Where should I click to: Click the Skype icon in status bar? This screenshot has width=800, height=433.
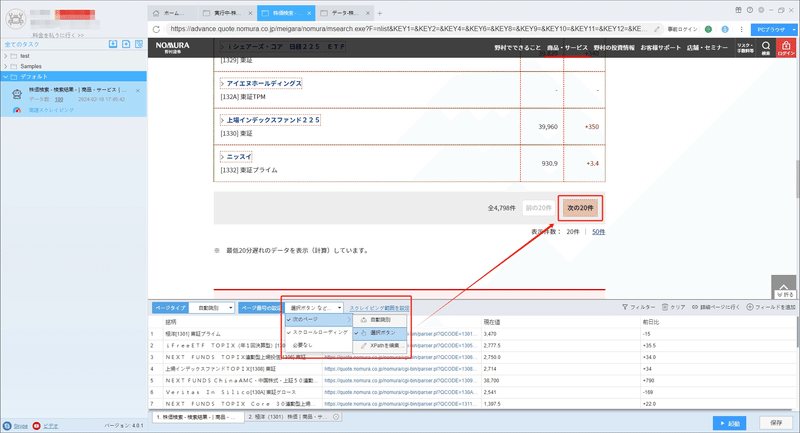click(x=7, y=426)
